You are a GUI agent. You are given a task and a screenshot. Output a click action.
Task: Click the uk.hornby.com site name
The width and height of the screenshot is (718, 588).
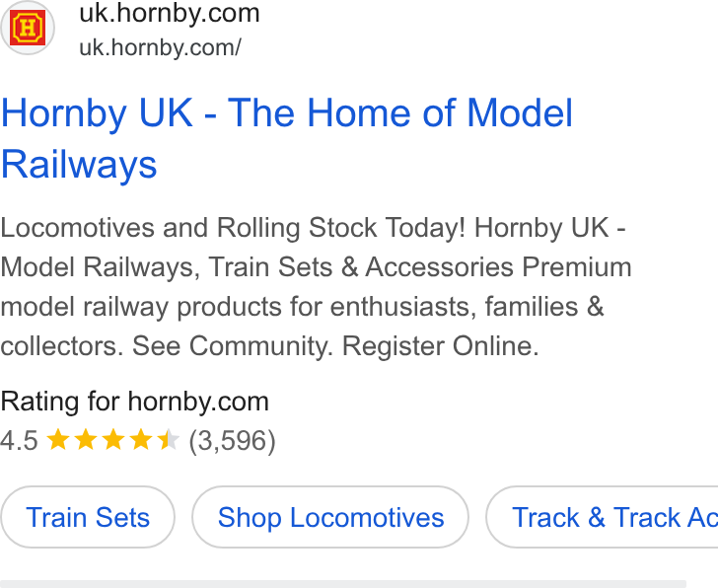[x=170, y=13]
